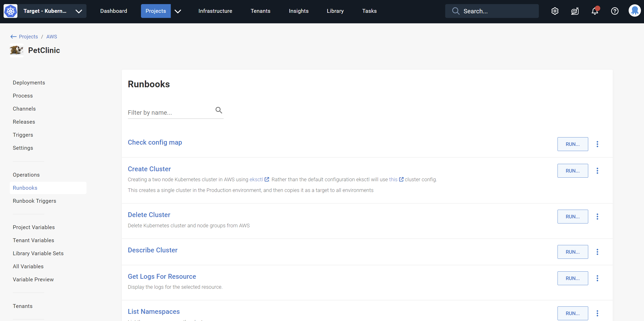Click the notifications bell icon
Viewport: 644px width, 321px height.
[x=595, y=11]
